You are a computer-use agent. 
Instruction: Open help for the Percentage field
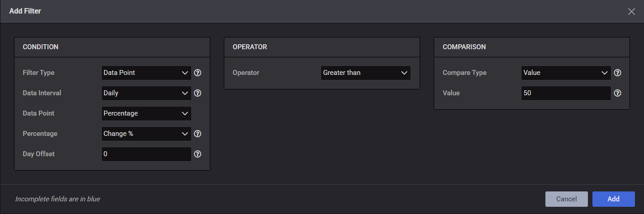197,134
